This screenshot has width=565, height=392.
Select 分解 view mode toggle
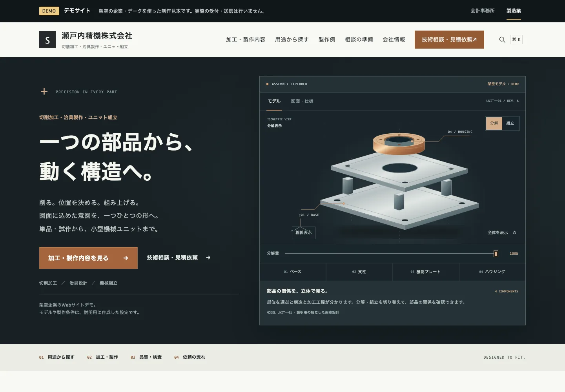[494, 123]
